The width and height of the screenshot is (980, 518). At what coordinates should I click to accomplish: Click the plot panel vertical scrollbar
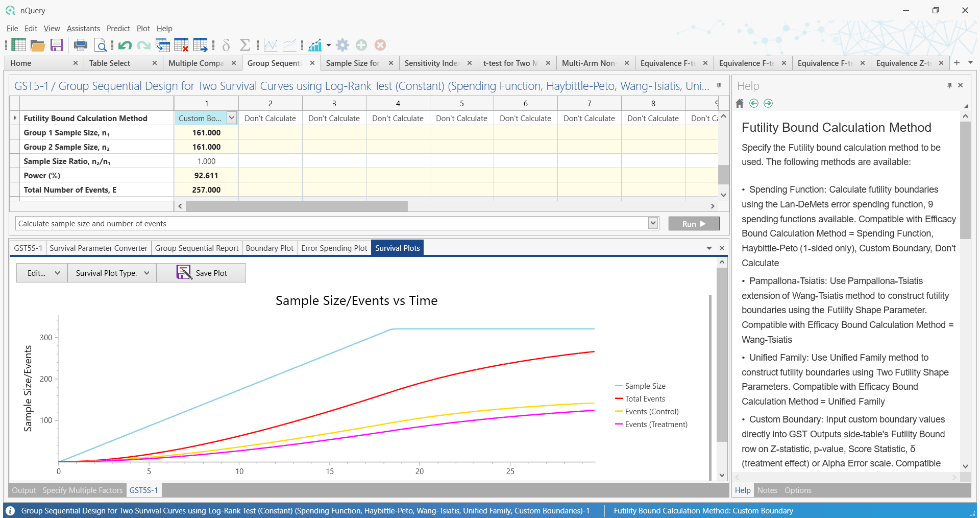(x=722, y=355)
